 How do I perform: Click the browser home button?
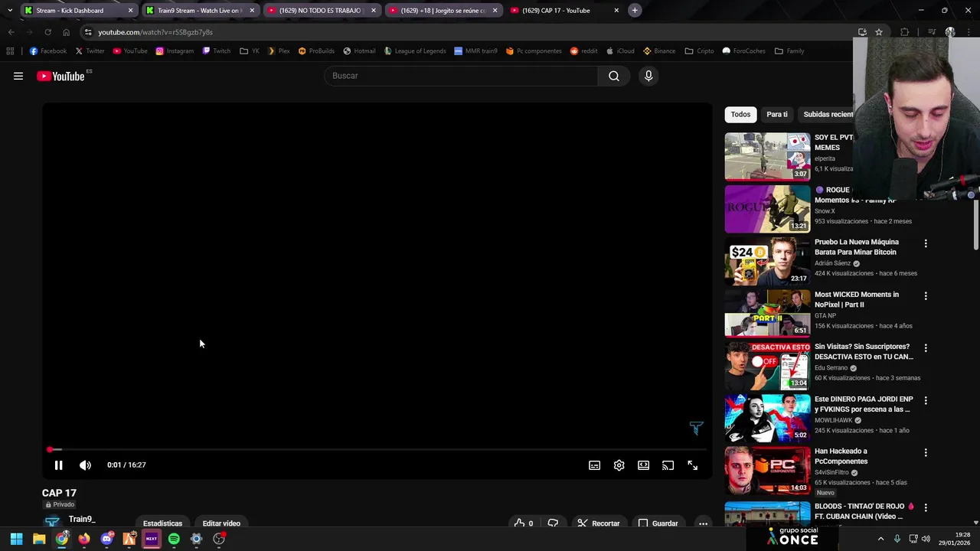coord(66,32)
